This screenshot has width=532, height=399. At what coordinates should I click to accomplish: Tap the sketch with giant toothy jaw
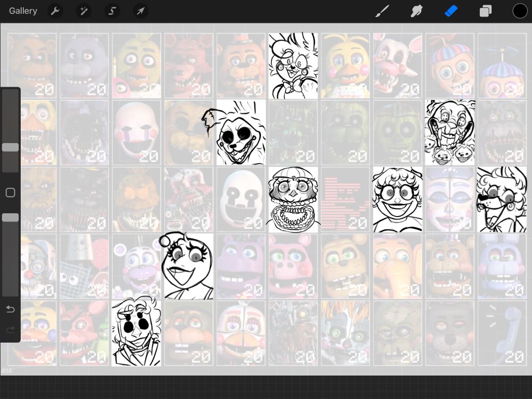coord(293,199)
